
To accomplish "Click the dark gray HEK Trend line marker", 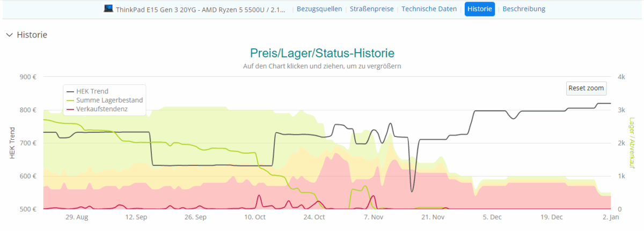I will click(x=70, y=91).
